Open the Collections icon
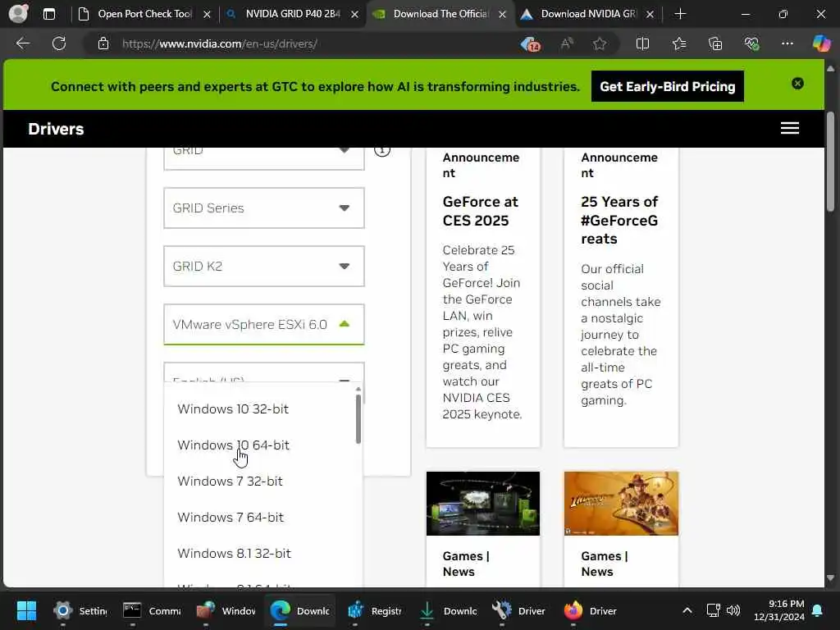840x630 pixels. pos(715,43)
